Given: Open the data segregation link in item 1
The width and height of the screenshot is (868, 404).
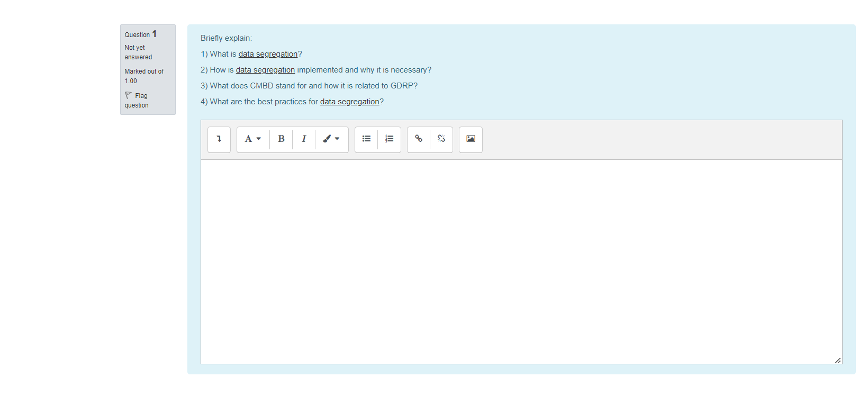Looking at the screenshot, I should point(268,54).
